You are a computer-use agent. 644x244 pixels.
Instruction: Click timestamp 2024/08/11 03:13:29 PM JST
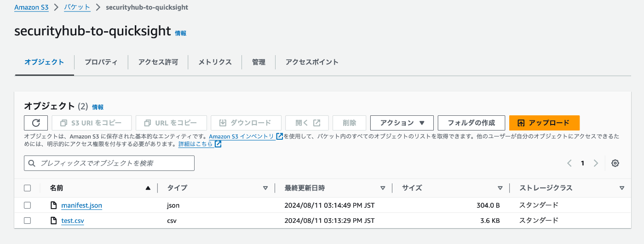click(329, 221)
